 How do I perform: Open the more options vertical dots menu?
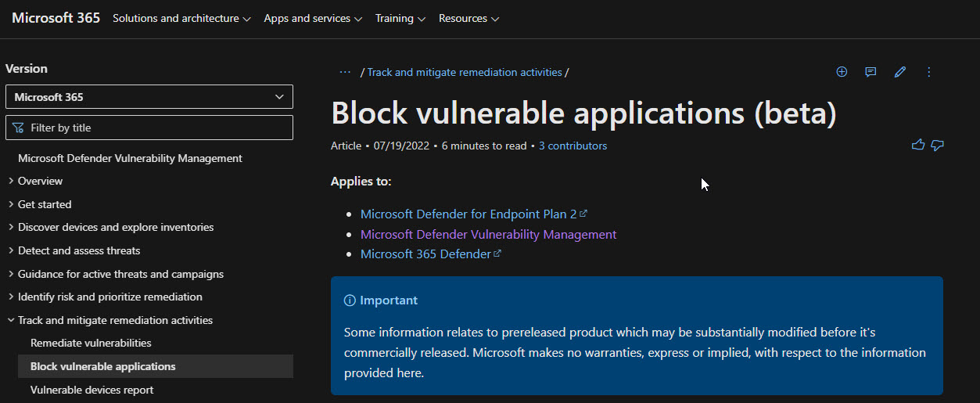(929, 72)
